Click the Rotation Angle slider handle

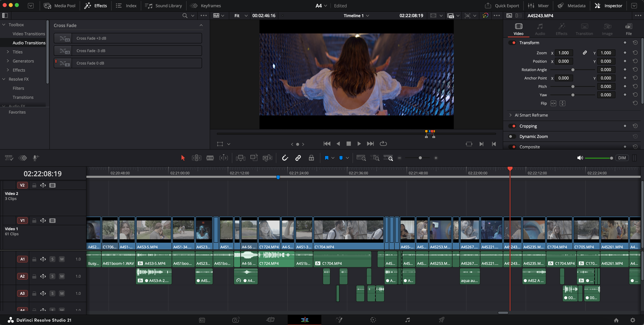click(x=573, y=70)
